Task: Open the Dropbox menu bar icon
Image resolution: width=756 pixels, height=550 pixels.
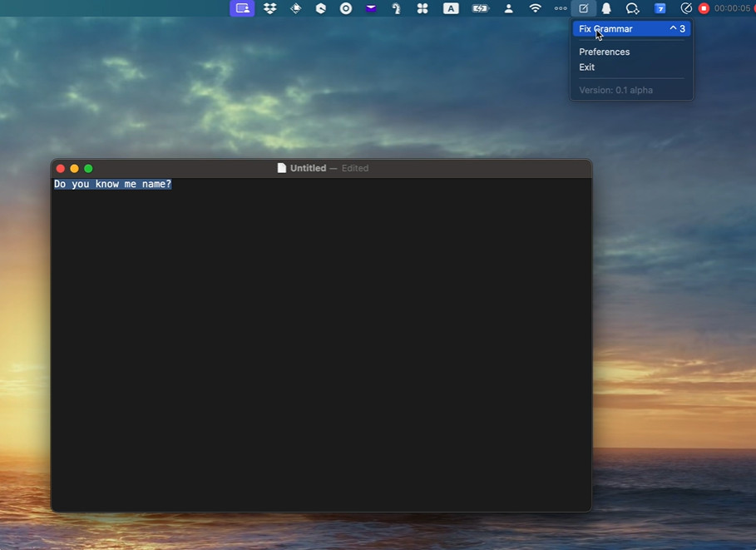Action: pos(270,8)
